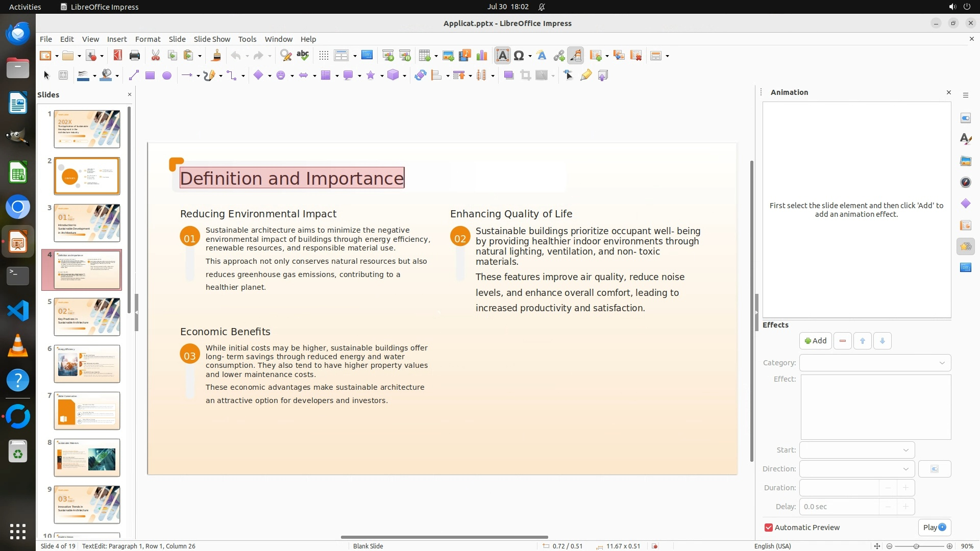Open Slide Transition sidebar deck icon

(x=965, y=225)
